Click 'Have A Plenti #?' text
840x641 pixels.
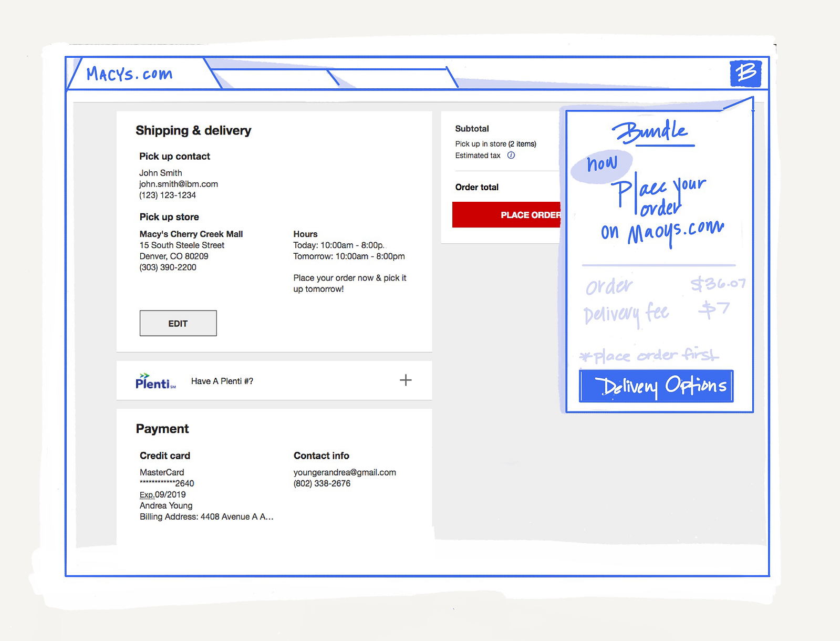click(222, 381)
